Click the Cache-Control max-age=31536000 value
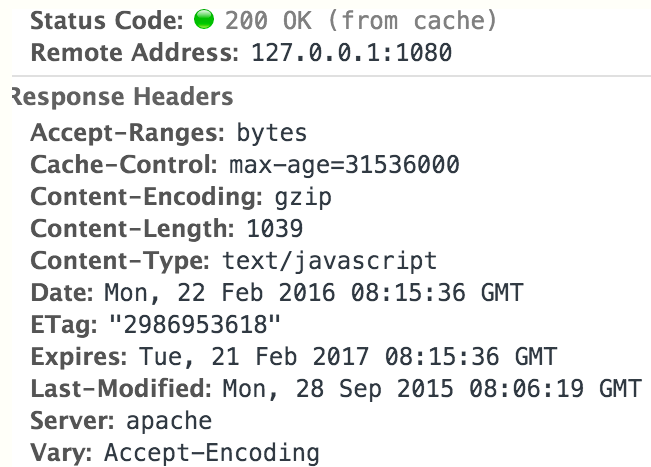Screen dimensions: 651x467 click(x=344, y=164)
